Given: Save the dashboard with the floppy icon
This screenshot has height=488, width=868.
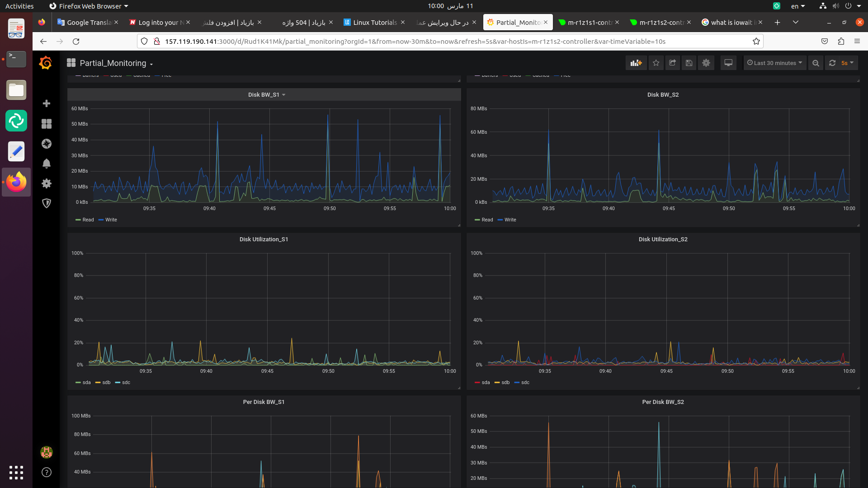Looking at the screenshot, I should pyautogui.click(x=689, y=63).
